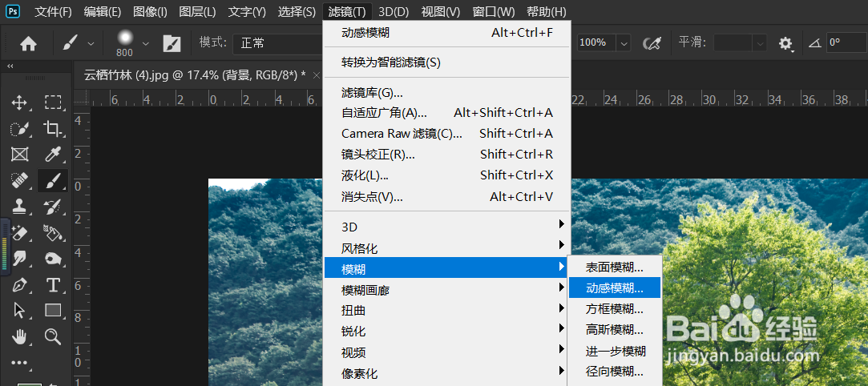The width and height of the screenshot is (868, 386).
Task: Select the Spot Healing Brush tool
Action: coord(19,180)
